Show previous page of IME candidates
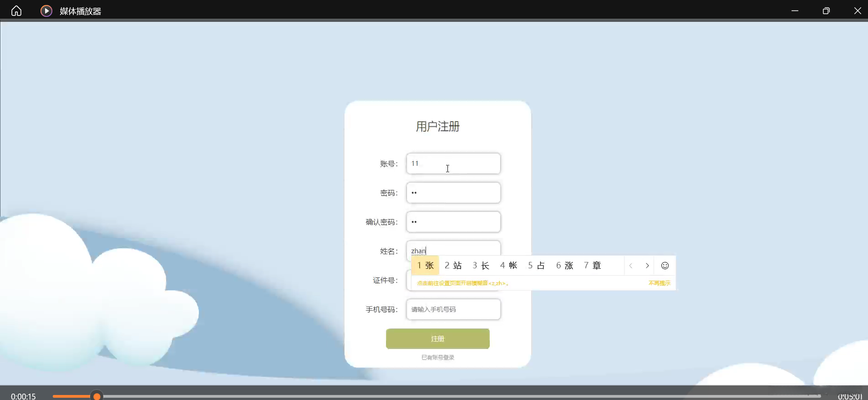The height and width of the screenshot is (400, 868). (631, 266)
